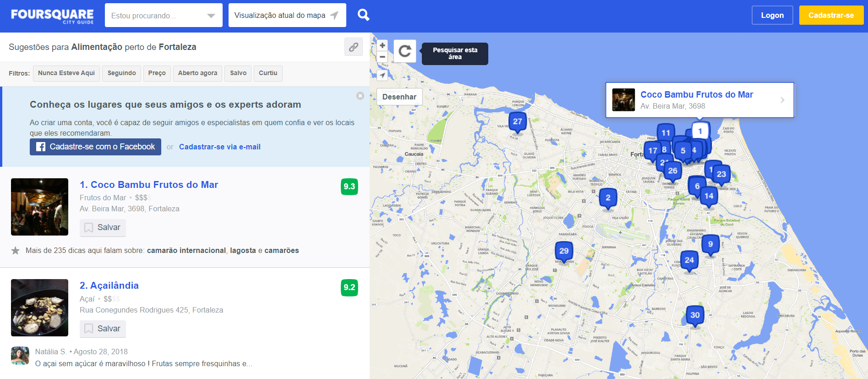Click the Foursquare City Guide logo

pyautogui.click(x=52, y=16)
